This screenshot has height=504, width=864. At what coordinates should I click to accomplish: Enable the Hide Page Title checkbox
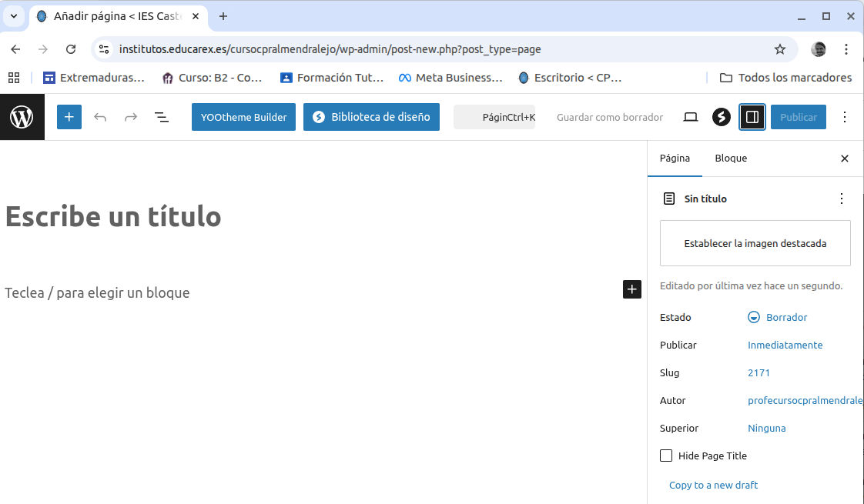click(x=666, y=456)
